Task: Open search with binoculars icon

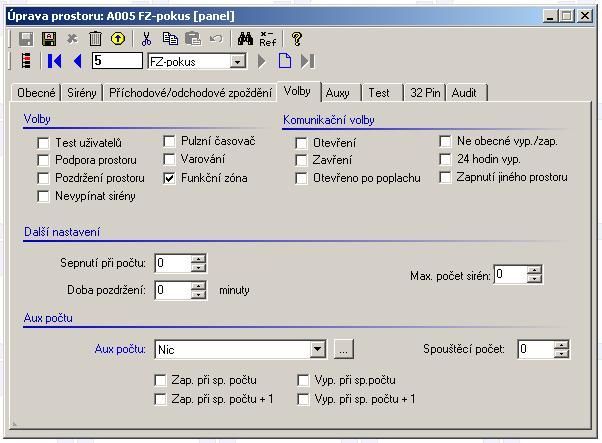Action: (x=245, y=39)
